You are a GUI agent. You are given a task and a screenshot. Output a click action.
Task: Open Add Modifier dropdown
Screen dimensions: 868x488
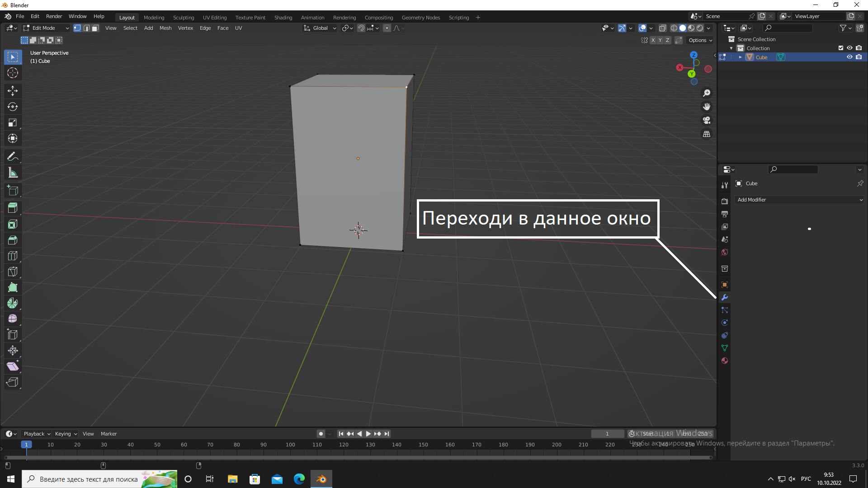[x=799, y=200]
